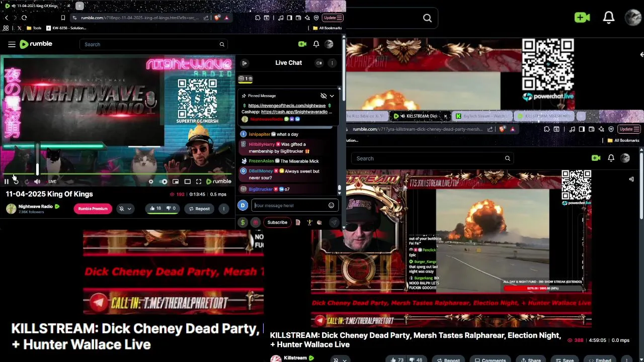Mute the Nightwave player volume
Screen dimensions: 644x362
[37, 182]
